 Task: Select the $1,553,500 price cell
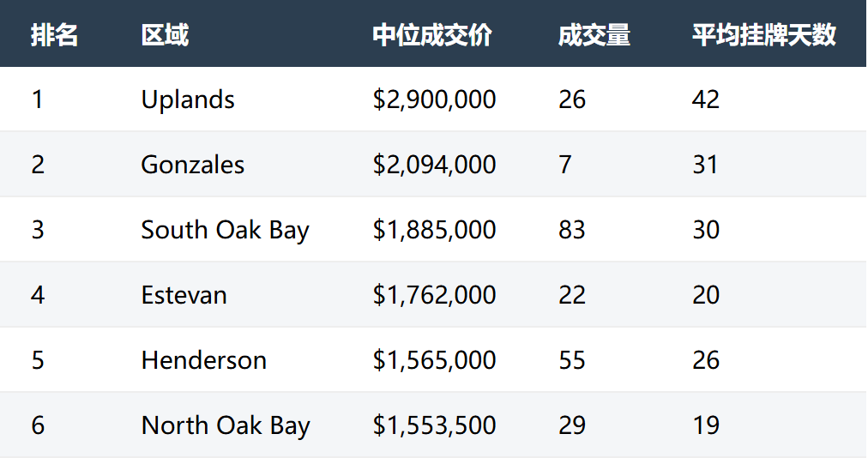434,425
